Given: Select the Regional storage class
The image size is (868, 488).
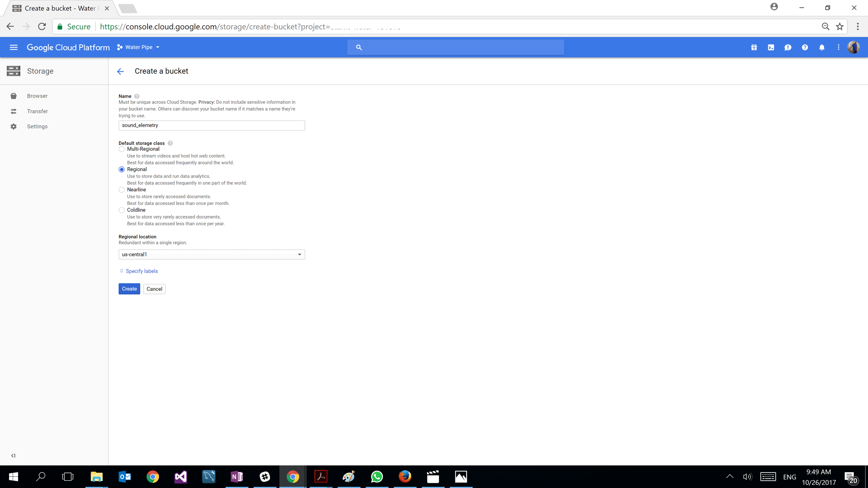Looking at the screenshot, I should [x=122, y=170].
